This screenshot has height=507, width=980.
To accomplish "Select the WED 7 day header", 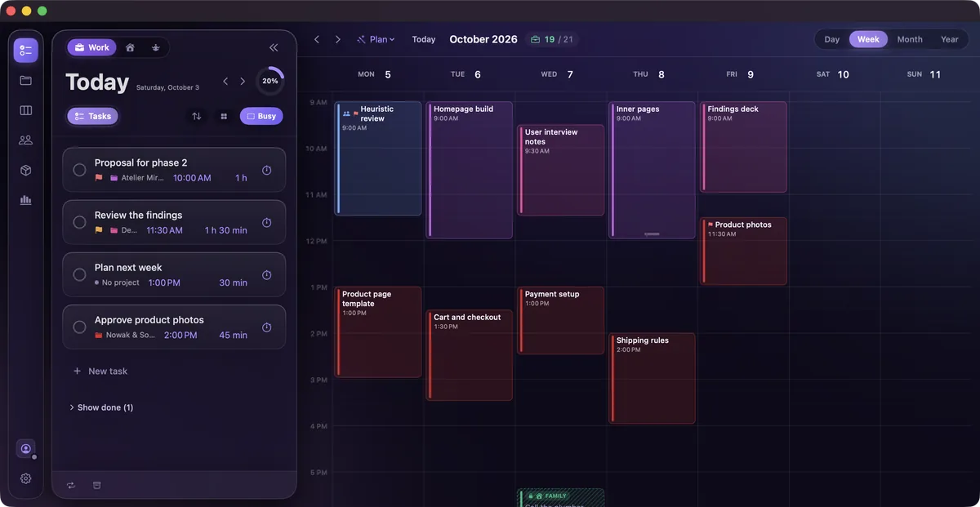I will (557, 74).
